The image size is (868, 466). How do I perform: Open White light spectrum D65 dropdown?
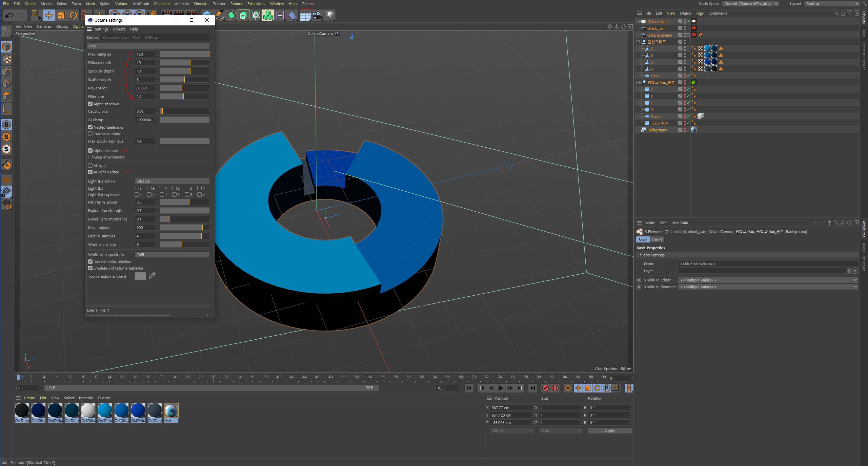(172, 255)
